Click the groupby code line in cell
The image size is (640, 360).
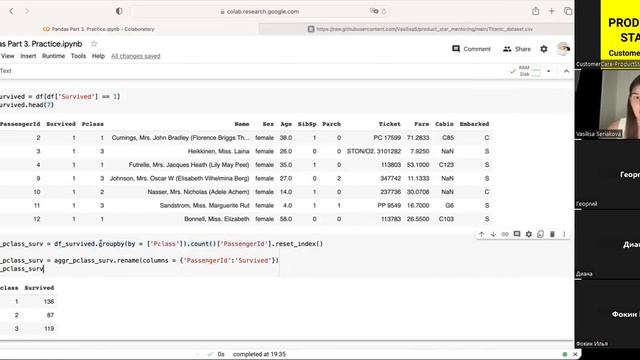162,244
